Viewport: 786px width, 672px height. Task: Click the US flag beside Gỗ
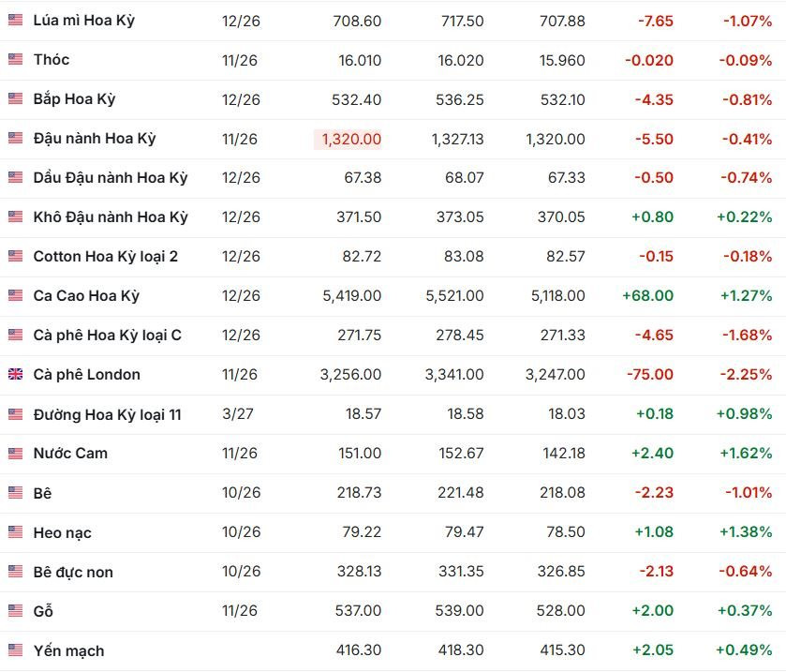click(16, 611)
